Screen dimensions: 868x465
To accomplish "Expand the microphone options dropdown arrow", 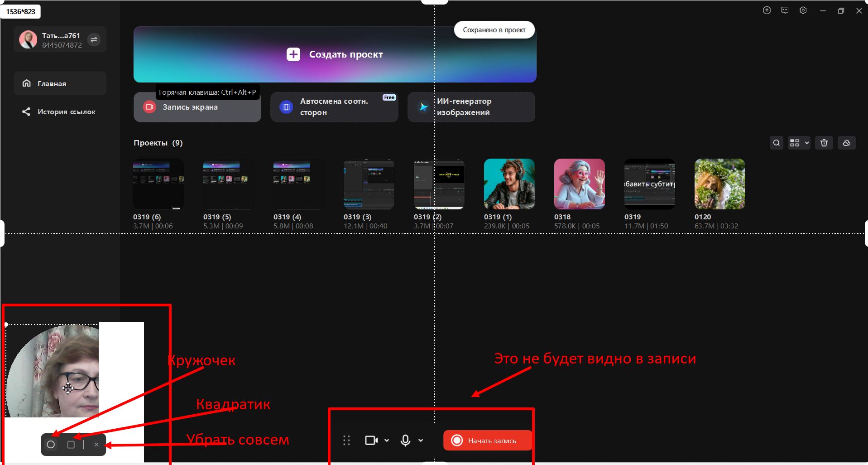I will coord(421,441).
